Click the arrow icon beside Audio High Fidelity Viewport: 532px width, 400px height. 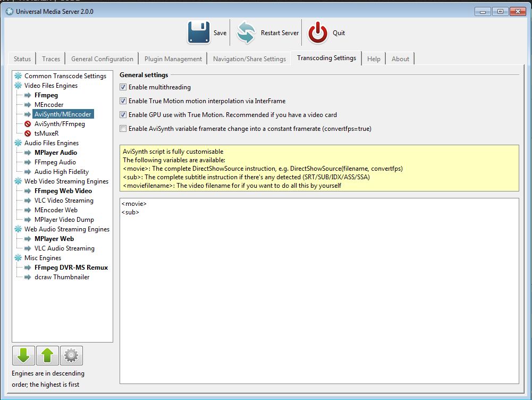(x=28, y=172)
